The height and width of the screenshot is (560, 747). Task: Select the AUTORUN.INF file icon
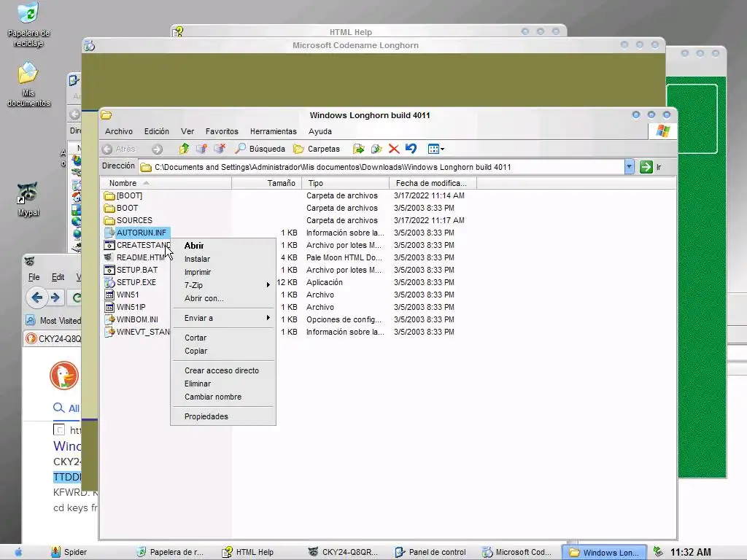tap(109, 233)
